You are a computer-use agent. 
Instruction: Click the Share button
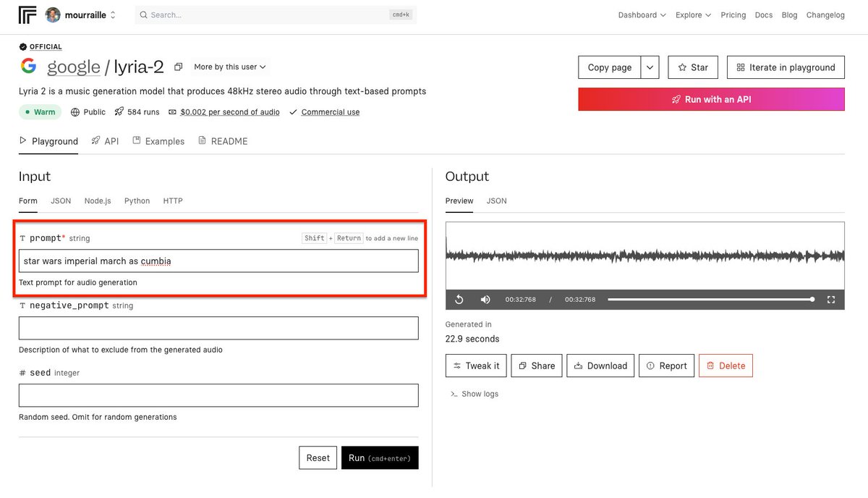pyautogui.click(x=537, y=366)
